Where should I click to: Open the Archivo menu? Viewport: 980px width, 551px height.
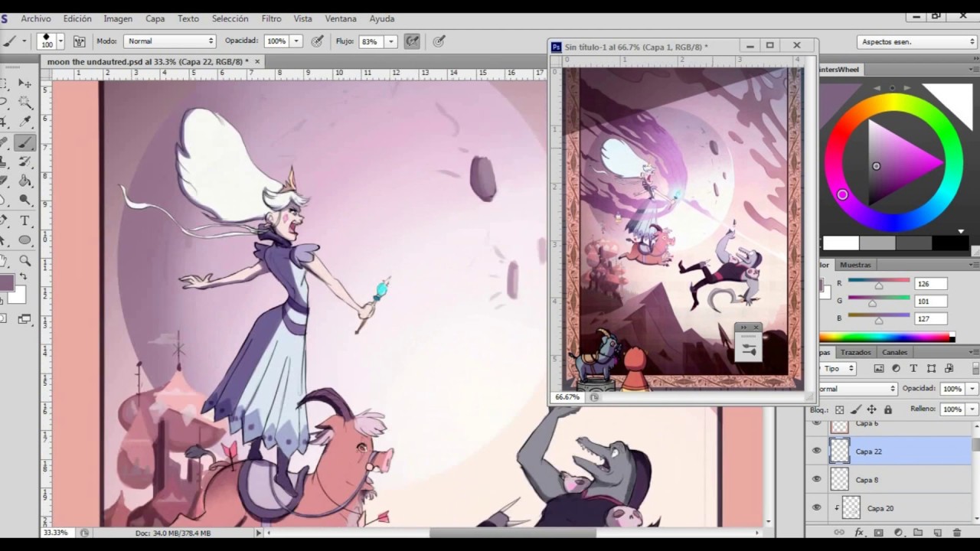click(x=36, y=18)
